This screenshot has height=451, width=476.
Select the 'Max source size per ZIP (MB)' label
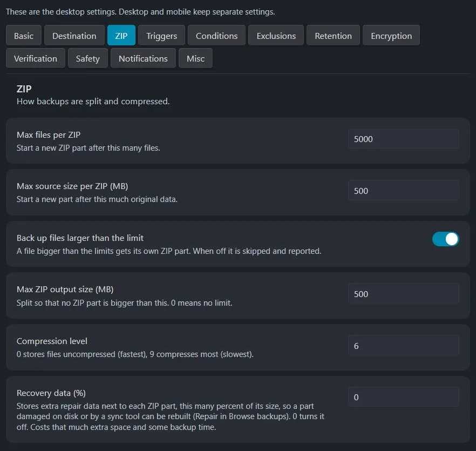point(72,186)
